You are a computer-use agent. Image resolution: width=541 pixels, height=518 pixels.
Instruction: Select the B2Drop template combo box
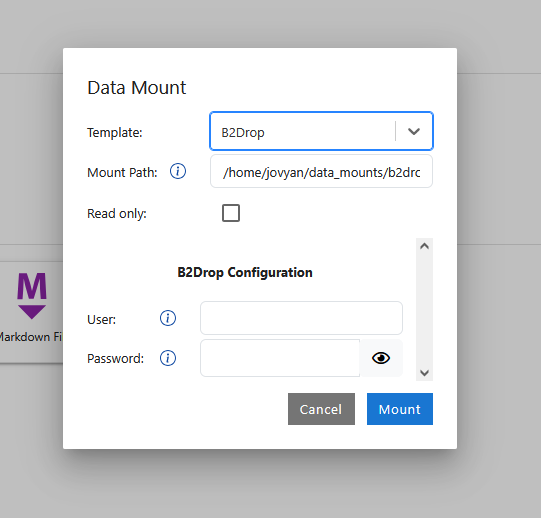[x=321, y=131]
